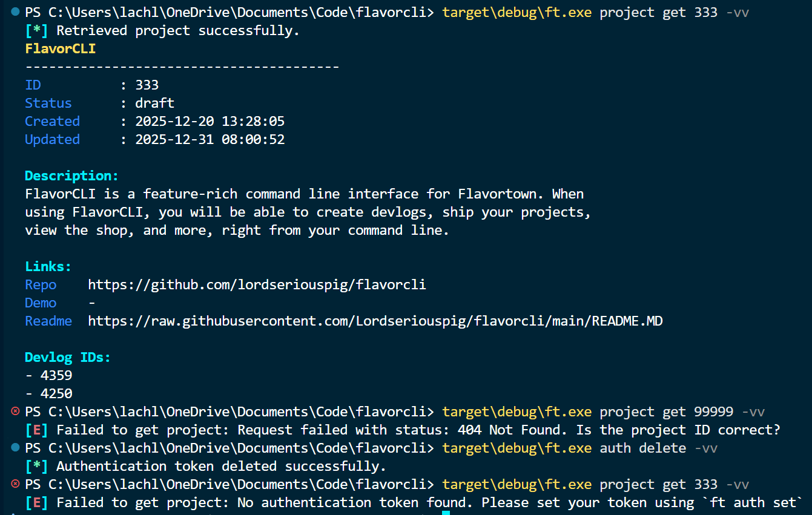Click the Links: heading
Image resolution: width=812 pixels, height=515 pixels.
[x=48, y=267]
